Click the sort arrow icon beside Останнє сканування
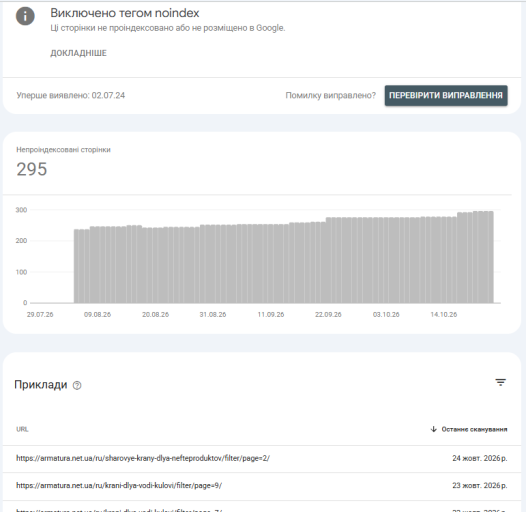526x512 pixels. click(x=433, y=429)
